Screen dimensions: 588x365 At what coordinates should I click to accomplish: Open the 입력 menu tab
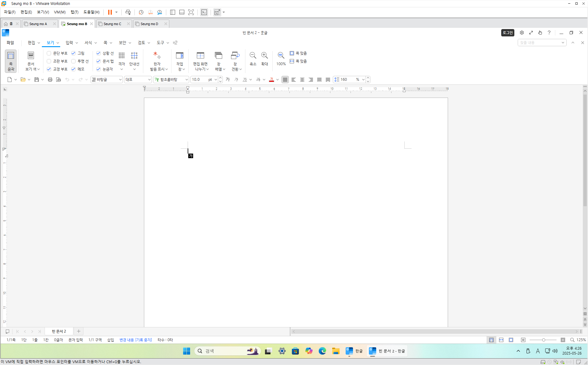(x=69, y=43)
